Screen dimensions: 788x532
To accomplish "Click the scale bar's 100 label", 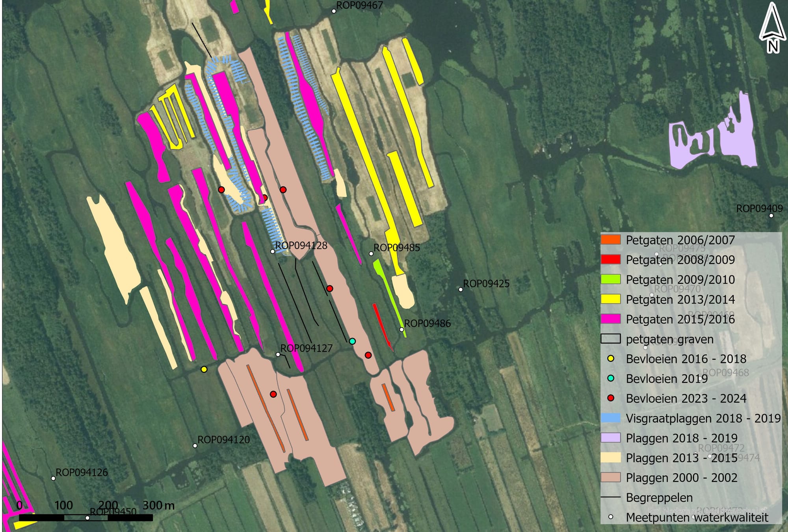I will 63,505.
